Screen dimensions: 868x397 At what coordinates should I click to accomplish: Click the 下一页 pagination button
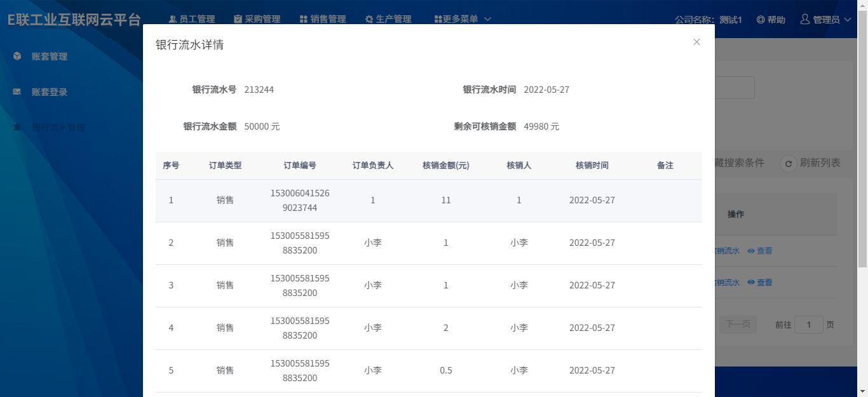(x=738, y=325)
